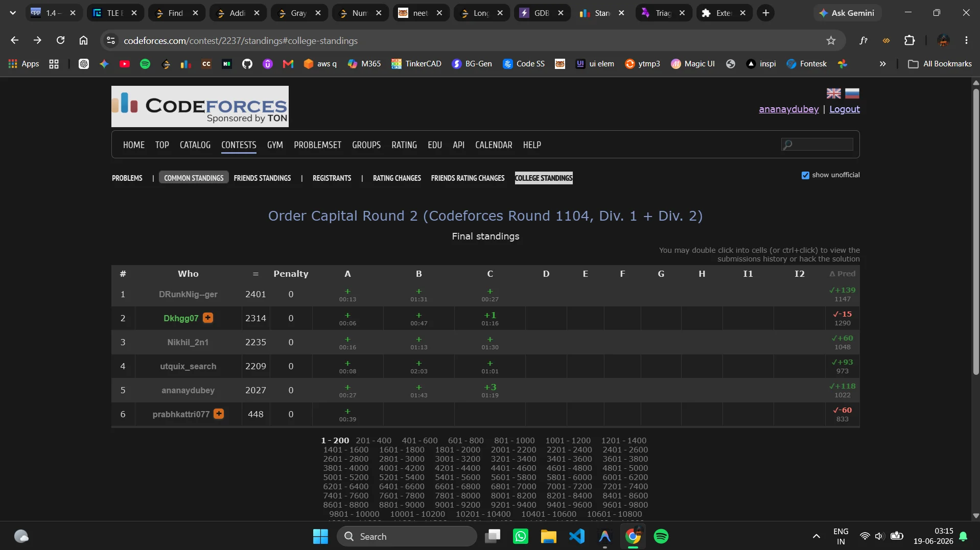980x550 pixels.
Task: Click the Chrome home button
Action: click(x=83, y=40)
